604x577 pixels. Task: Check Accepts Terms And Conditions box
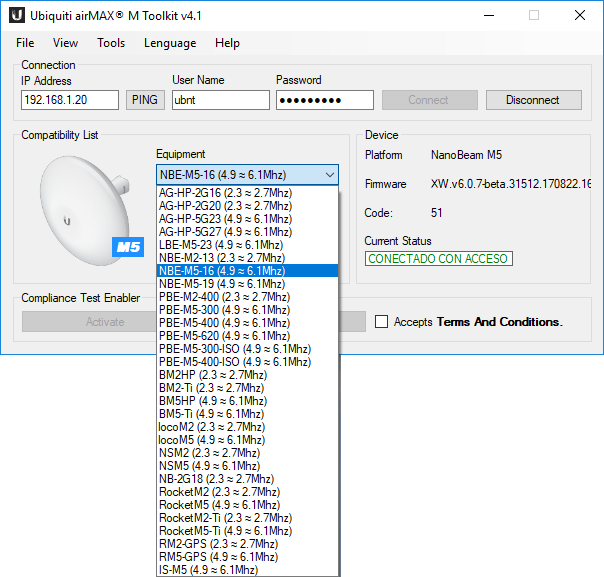[x=381, y=322]
